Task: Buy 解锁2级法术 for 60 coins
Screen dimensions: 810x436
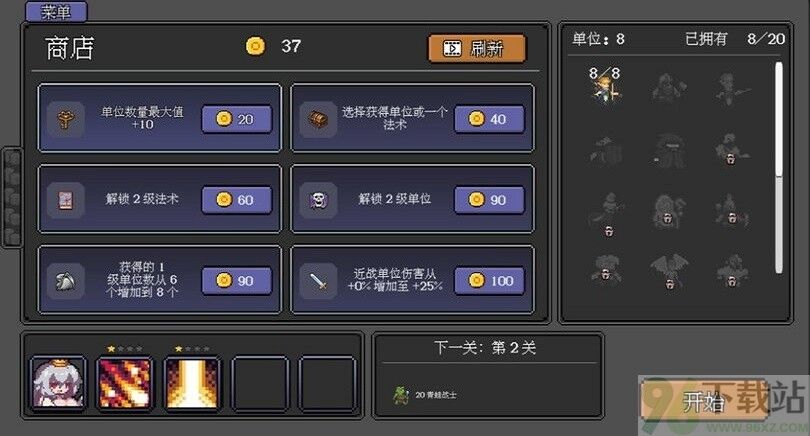Action: pos(237,200)
